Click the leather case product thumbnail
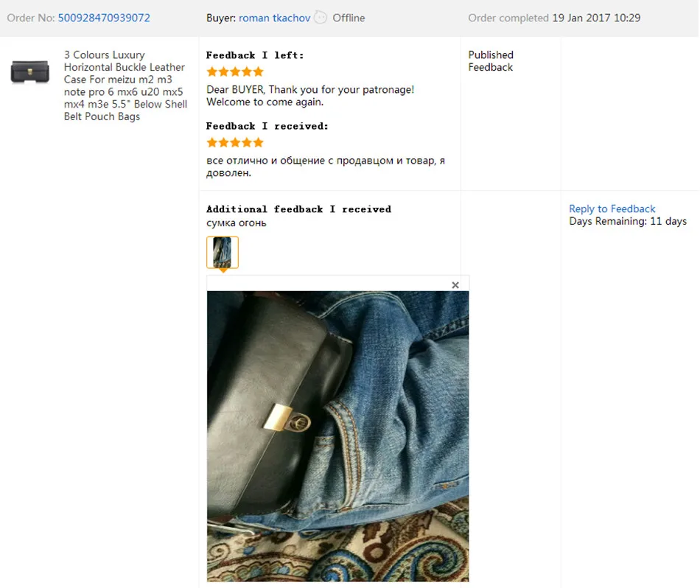700x588 pixels. pyautogui.click(x=30, y=71)
